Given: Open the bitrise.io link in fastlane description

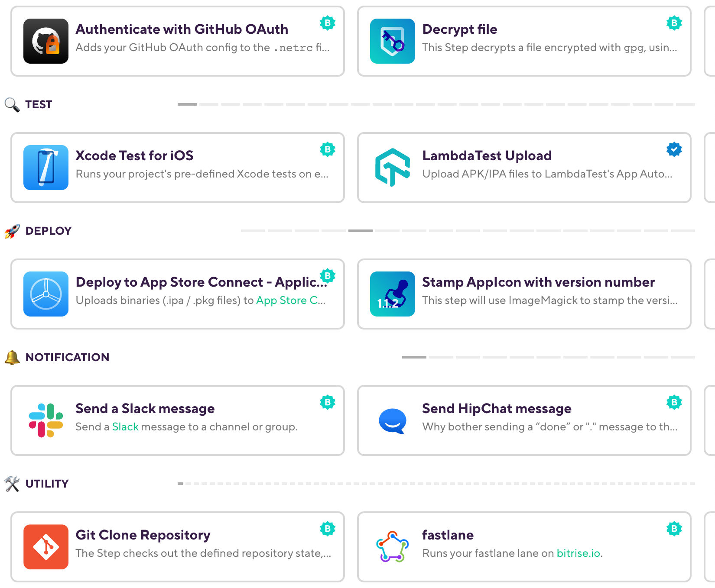Looking at the screenshot, I should (x=578, y=553).
